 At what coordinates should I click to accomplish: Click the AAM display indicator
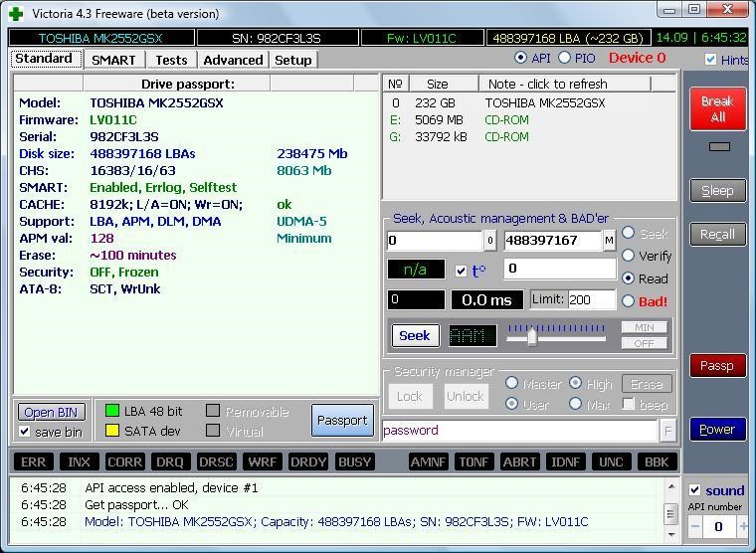click(x=472, y=335)
